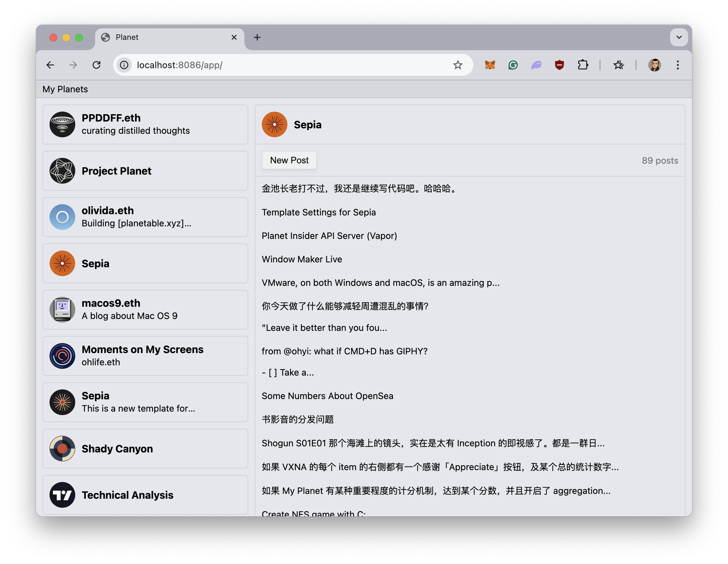The width and height of the screenshot is (728, 564).
Task: Open the browser extensions puzzle icon
Action: pyautogui.click(x=583, y=65)
